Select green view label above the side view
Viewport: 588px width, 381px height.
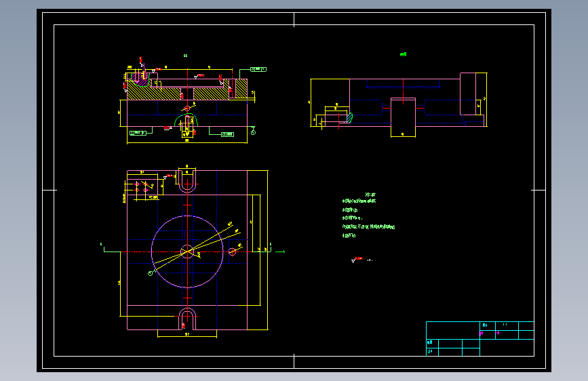[403, 54]
